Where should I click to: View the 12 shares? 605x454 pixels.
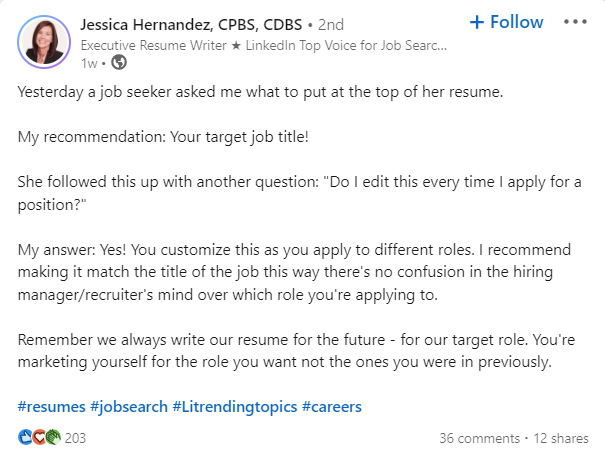[x=560, y=438]
